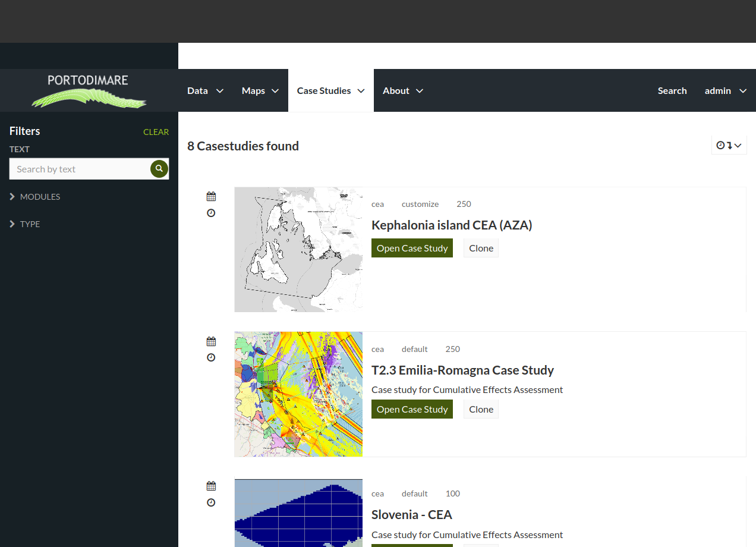Clone the Kephalonia island CEA case study
The height and width of the screenshot is (547, 756).
[x=481, y=248]
